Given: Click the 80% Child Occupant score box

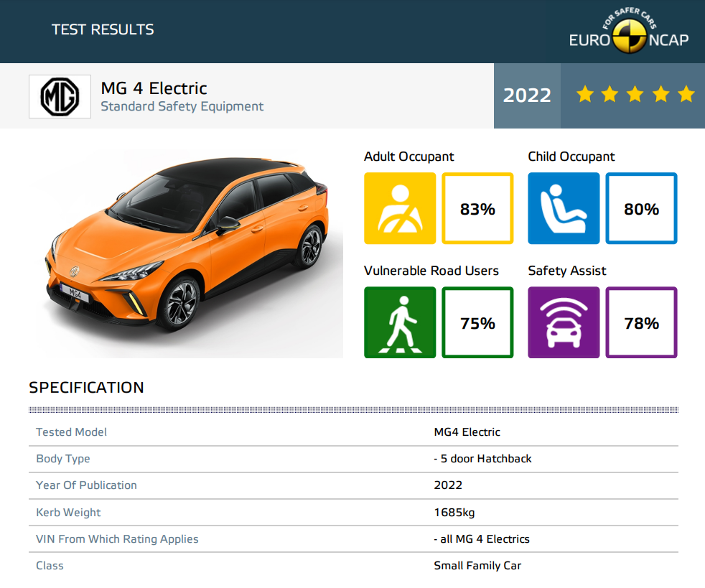Looking at the screenshot, I should tap(641, 208).
